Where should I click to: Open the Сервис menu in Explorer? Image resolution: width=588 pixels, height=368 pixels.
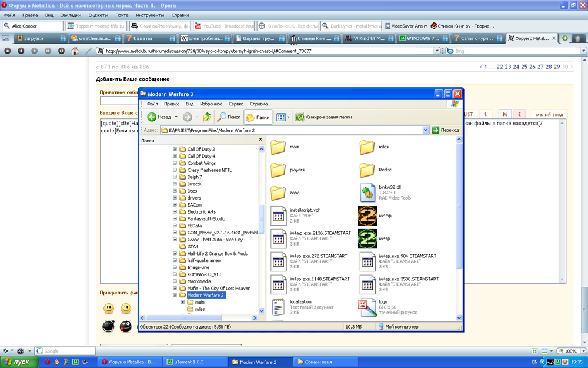point(236,104)
